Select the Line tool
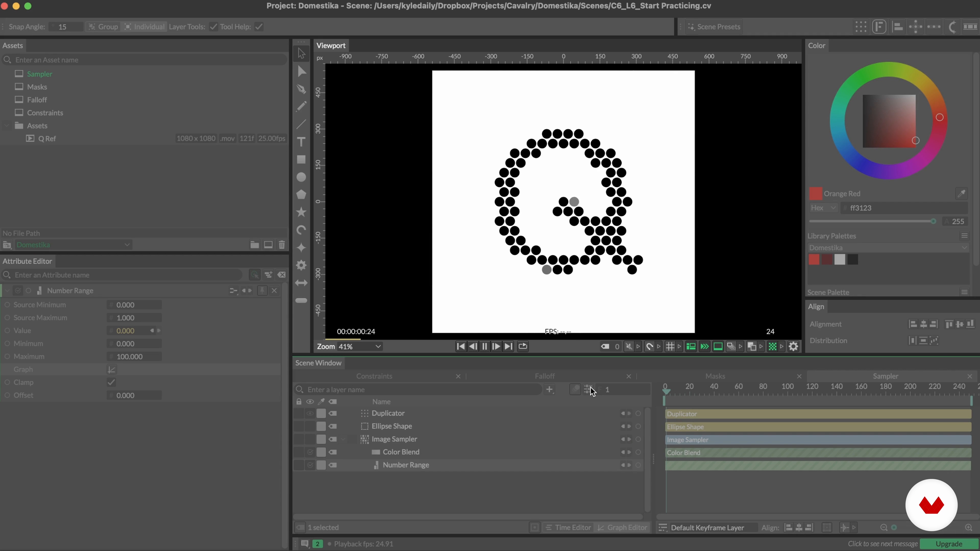Viewport: 980px width, 551px height. pos(301,124)
